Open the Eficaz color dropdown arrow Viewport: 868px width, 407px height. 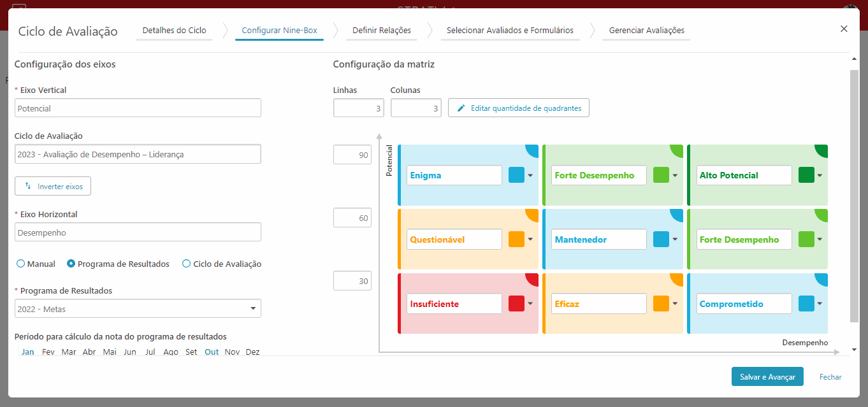[675, 304]
